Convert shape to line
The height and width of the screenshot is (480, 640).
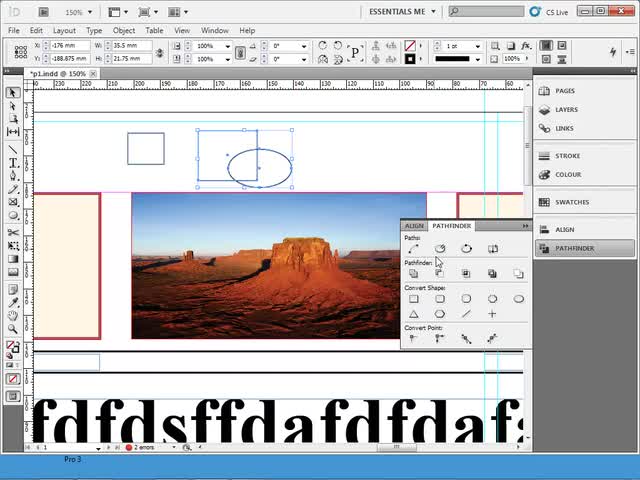tap(466, 314)
